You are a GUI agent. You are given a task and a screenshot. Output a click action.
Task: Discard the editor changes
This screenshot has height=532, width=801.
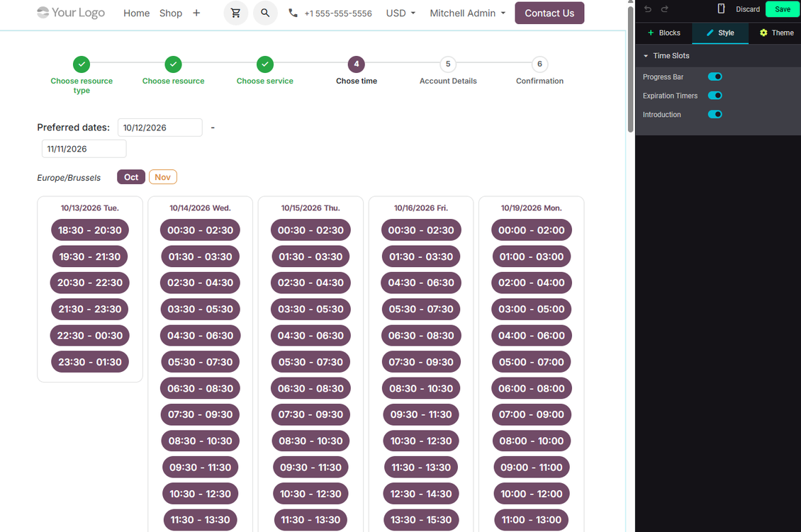pos(748,9)
